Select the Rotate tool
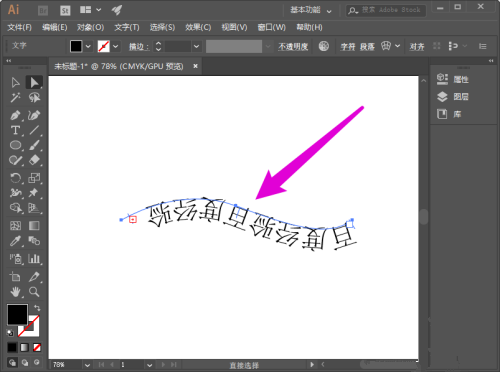The height and width of the screenshot is (372, 500). point(15,178)
